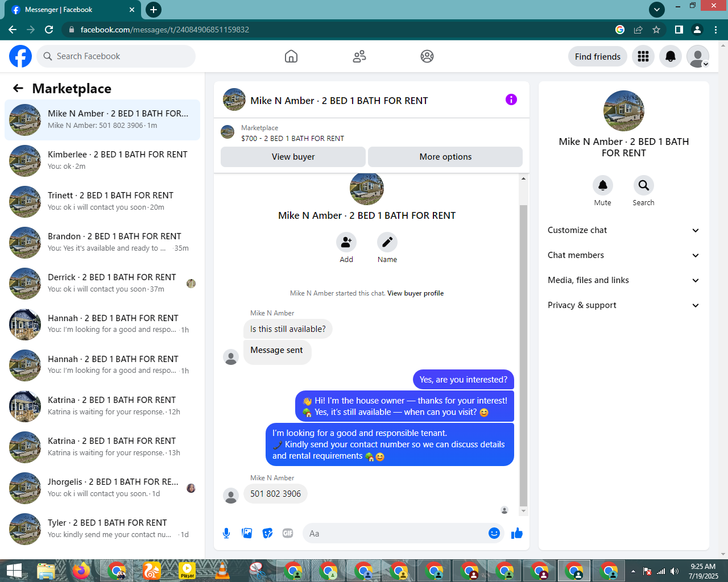Viewport: 728px width, 582px height.
Task: Open File Explorer from taskbar
Action: [x=46, y=571]
